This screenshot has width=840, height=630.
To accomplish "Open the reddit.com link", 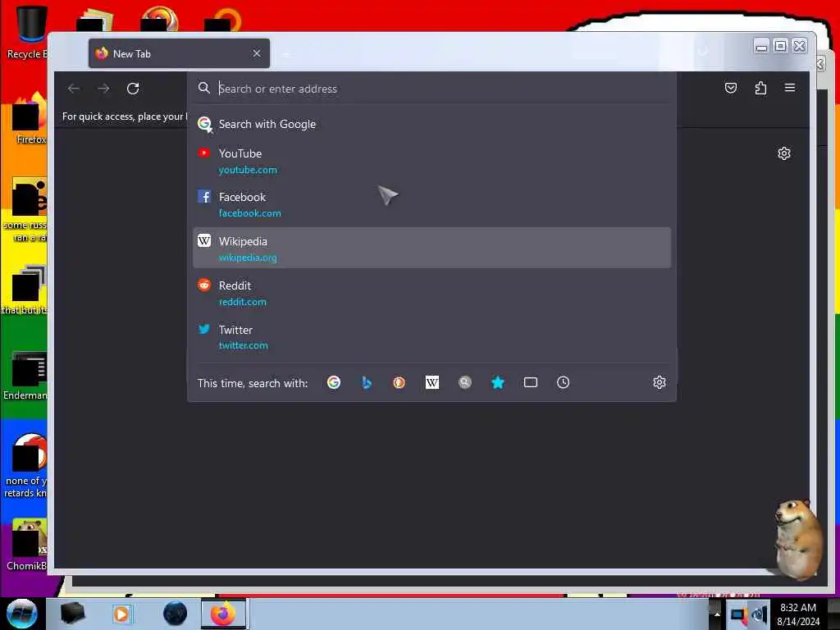I will tap(242, 302).
